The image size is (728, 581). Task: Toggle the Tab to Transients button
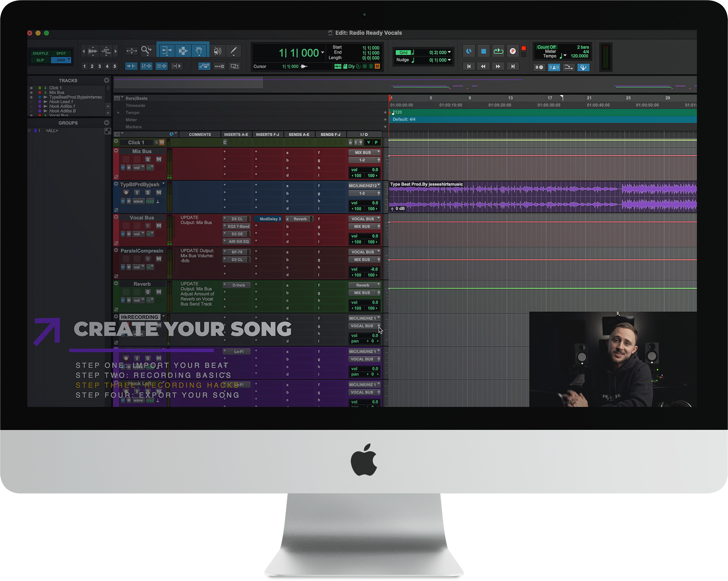click(131, 66)
